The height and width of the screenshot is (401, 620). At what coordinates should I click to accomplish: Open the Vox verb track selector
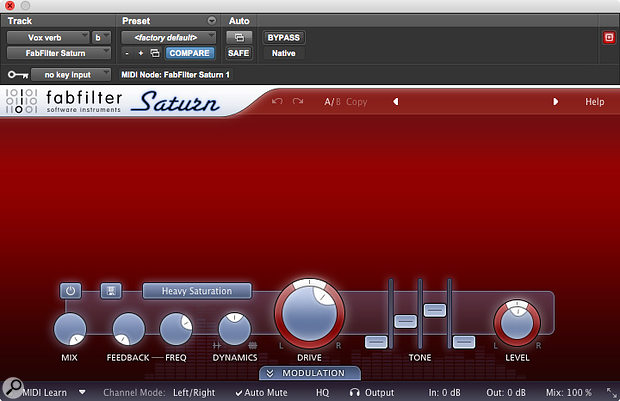48,38
